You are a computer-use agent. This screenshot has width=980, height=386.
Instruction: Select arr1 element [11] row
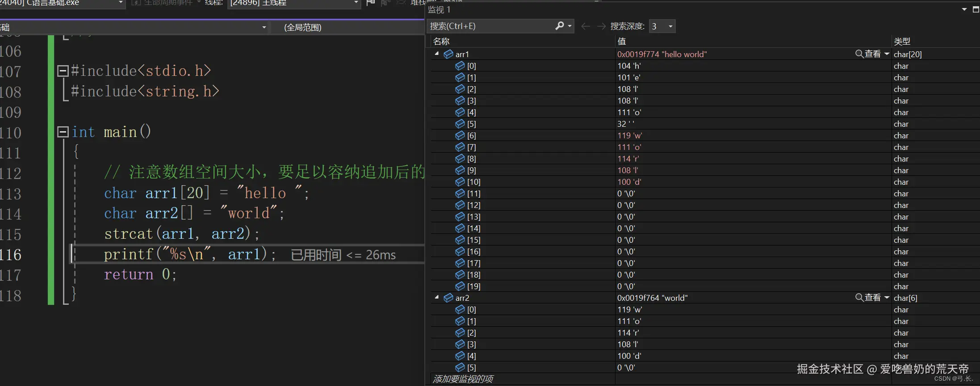(705, 193)
